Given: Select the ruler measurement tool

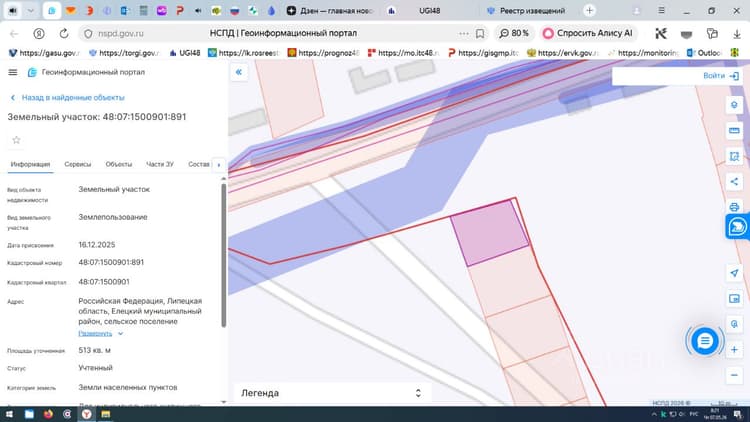Looking at the screenshot, I should 734,130.
